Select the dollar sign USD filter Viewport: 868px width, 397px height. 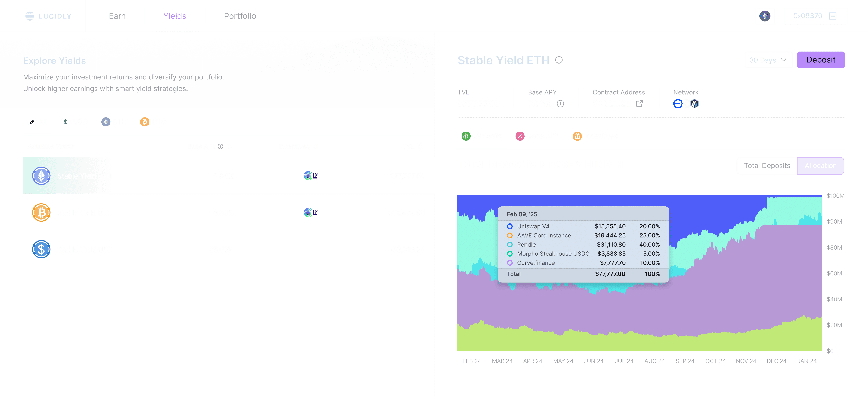tap(65, 122)
